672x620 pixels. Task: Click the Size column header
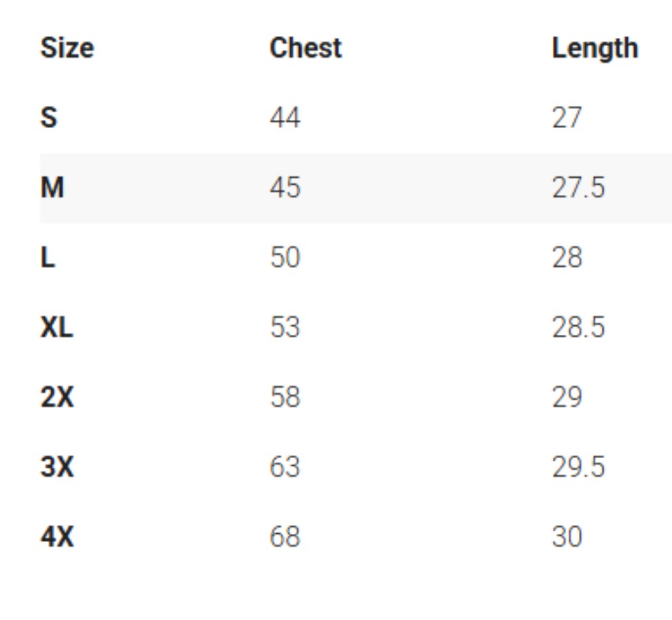click(x=67, y=48)
